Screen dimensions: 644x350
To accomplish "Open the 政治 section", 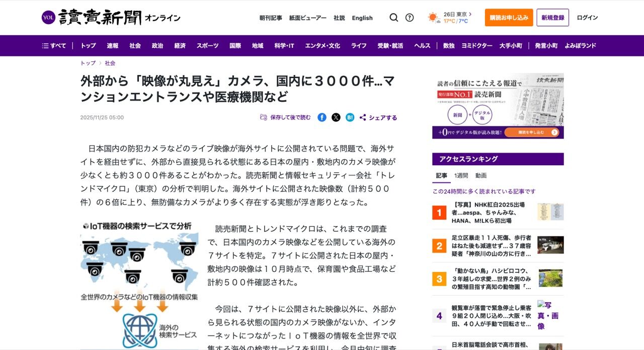I will click(x=157, y=46).
